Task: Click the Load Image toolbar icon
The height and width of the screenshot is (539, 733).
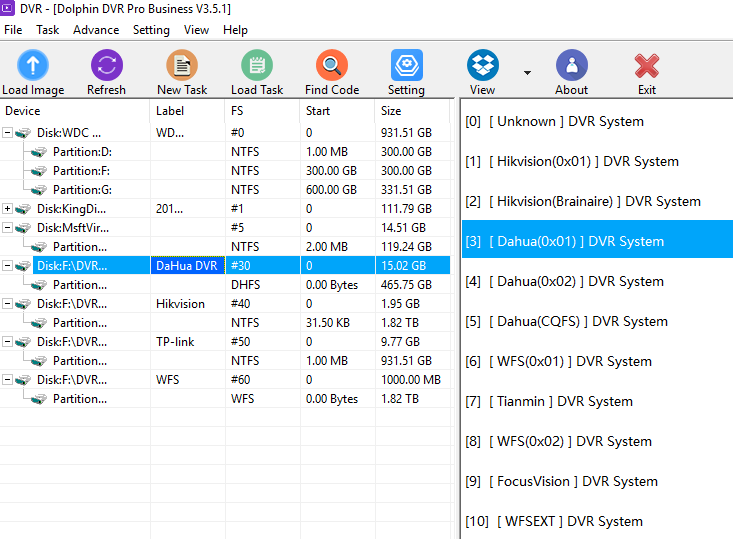Action: coord(33,65)
